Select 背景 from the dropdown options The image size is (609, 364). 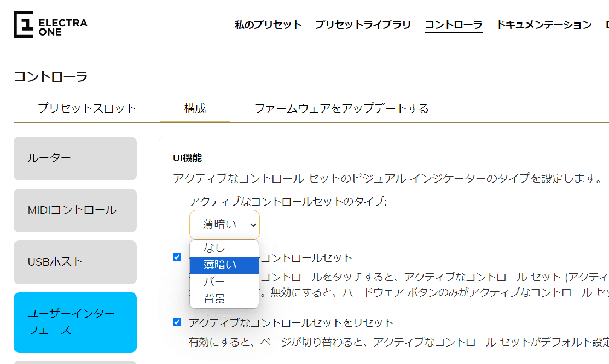click(219, 300)
